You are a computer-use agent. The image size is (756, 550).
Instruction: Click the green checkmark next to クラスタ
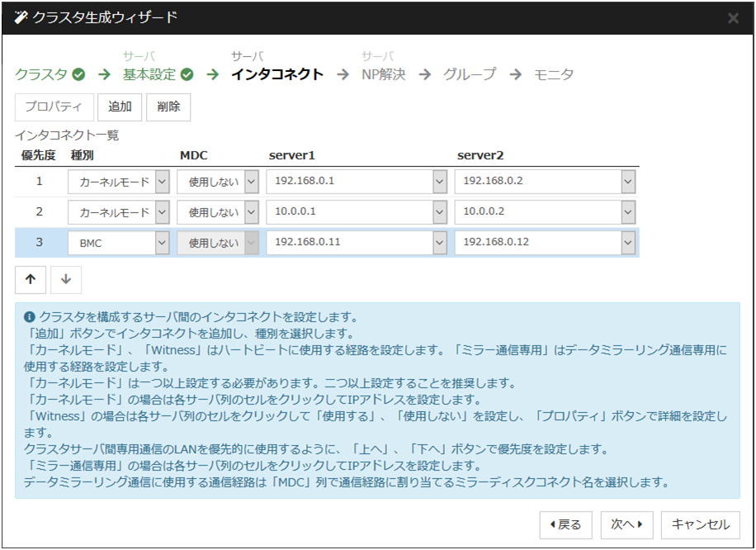(78, 74)
